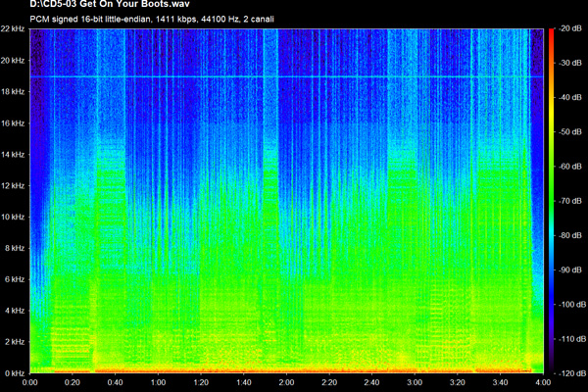Click the -120 dB scale label
Screen dimensions: 588x392
(570, 372)
